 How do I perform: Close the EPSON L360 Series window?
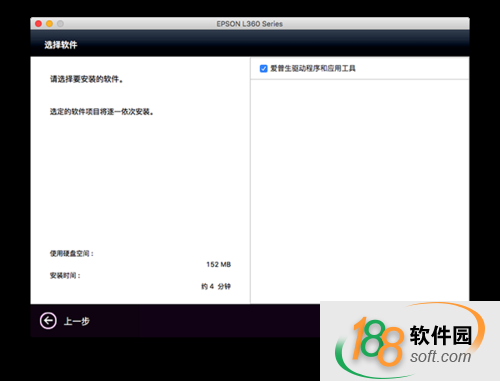click(38, 24)
